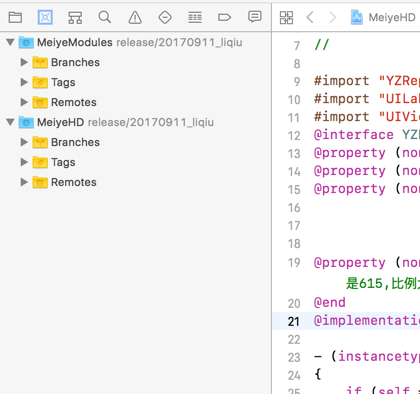420x394 pixels.
Task: Click line number 19 in gutter
Action: pos(294,263)
